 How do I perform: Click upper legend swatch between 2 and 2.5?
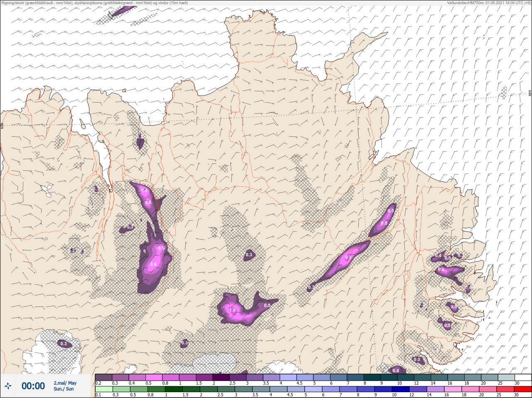pos(221,377)
